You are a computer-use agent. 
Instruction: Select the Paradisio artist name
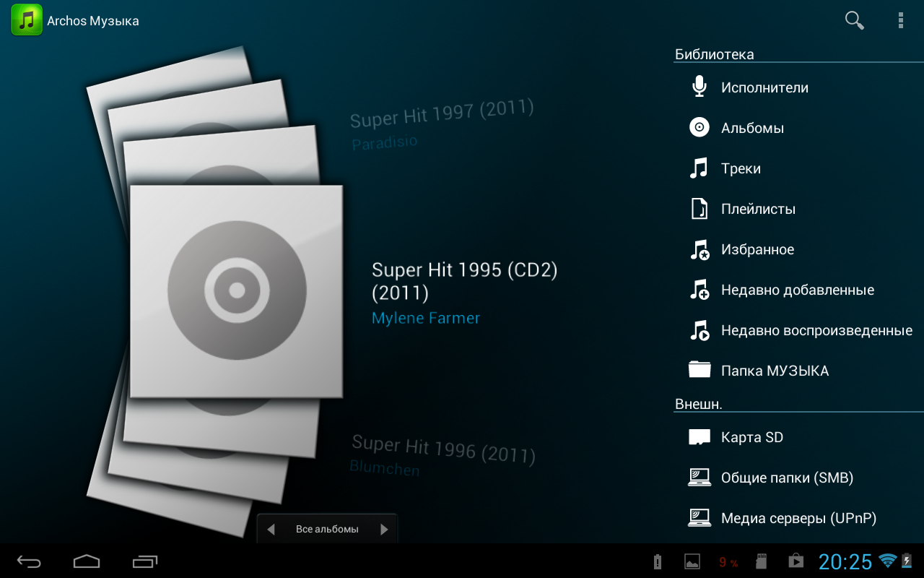[385, 142]
